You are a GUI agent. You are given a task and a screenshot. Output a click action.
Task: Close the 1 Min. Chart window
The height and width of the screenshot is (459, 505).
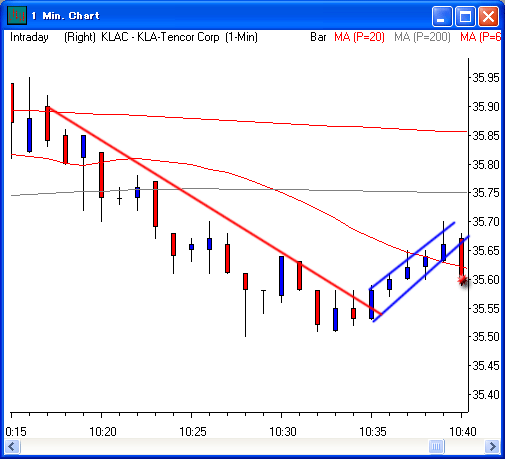[x=488, y=16]
